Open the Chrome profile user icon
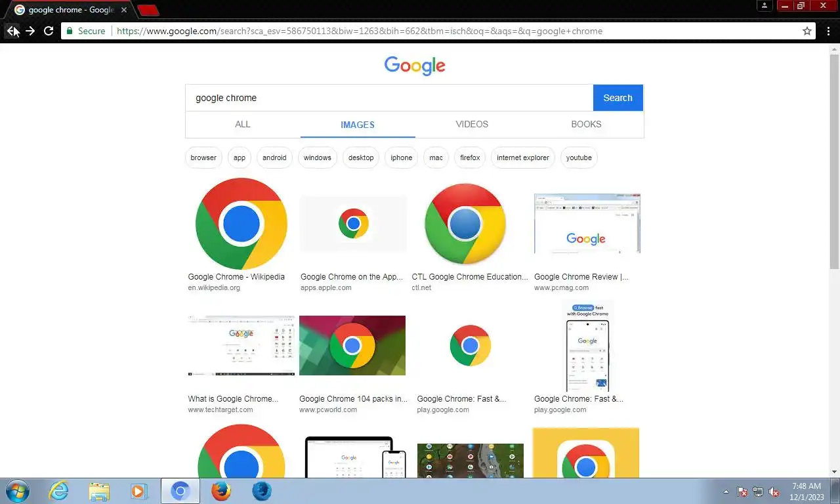Viewport: 840px width, 504px height. 765,5
